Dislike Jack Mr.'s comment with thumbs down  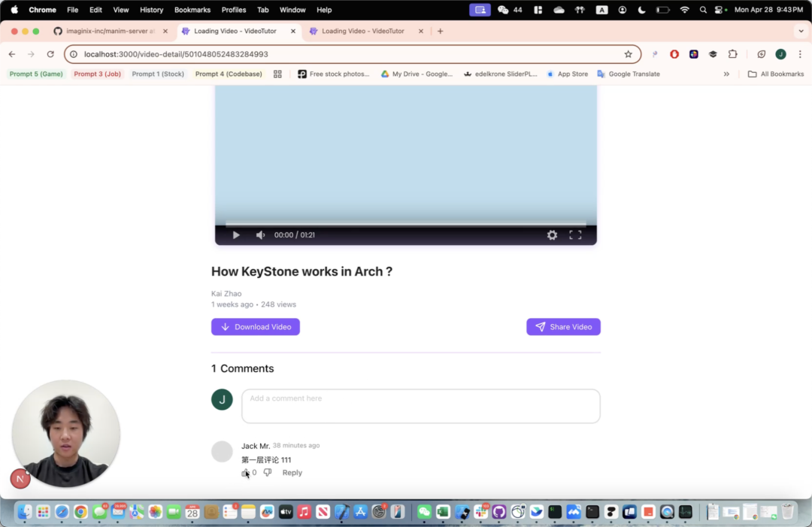click(x=267, y=473)
